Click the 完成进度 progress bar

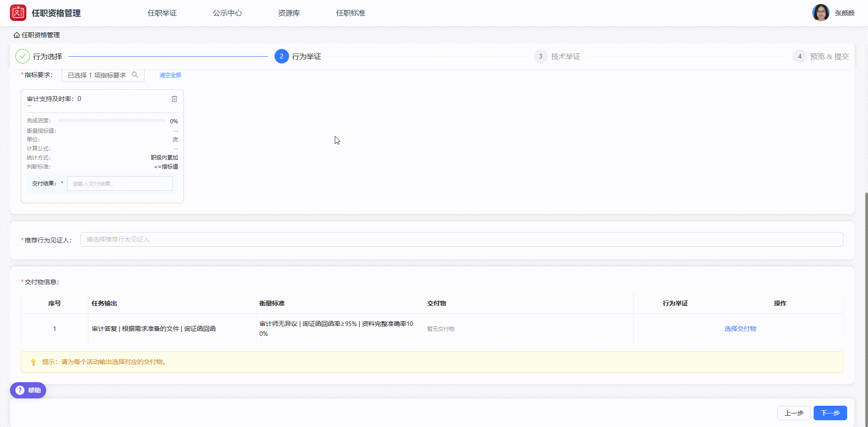coord(112,121)
